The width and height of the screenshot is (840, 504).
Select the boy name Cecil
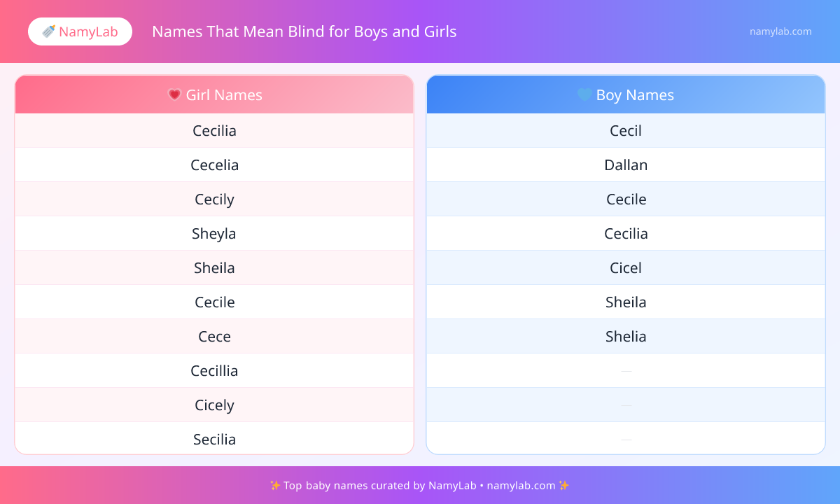(x=626, y=131)
